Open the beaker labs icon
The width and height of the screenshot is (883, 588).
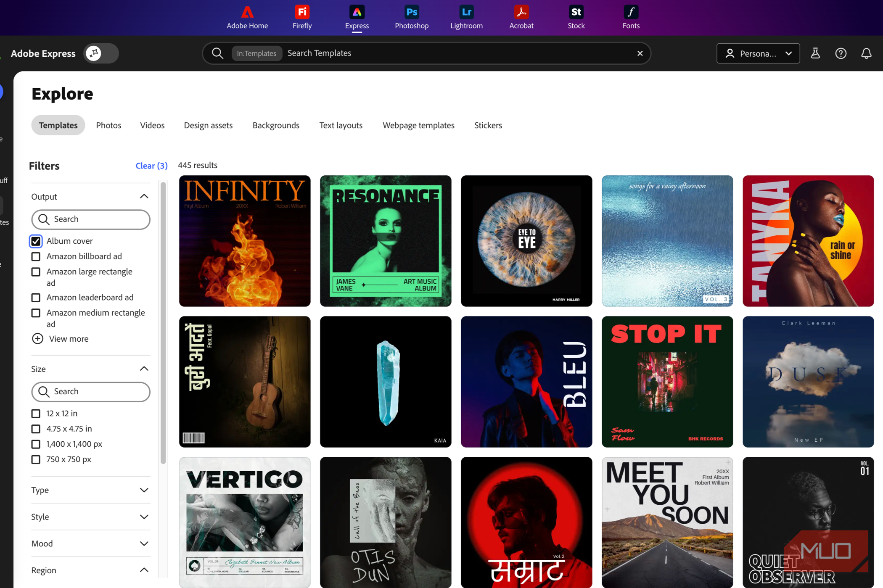coord(815,53)
